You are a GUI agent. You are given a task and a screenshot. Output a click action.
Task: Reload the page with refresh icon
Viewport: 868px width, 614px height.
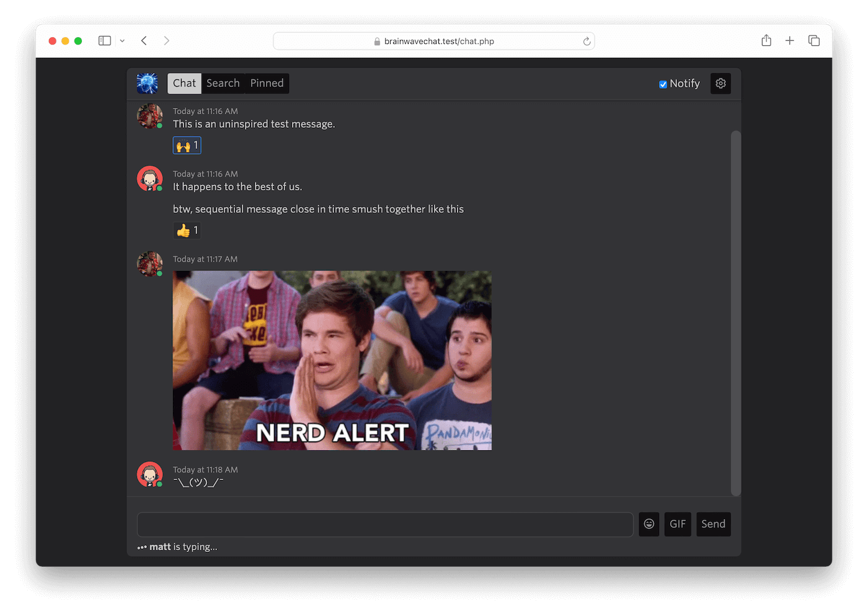(x=587, y=42)
